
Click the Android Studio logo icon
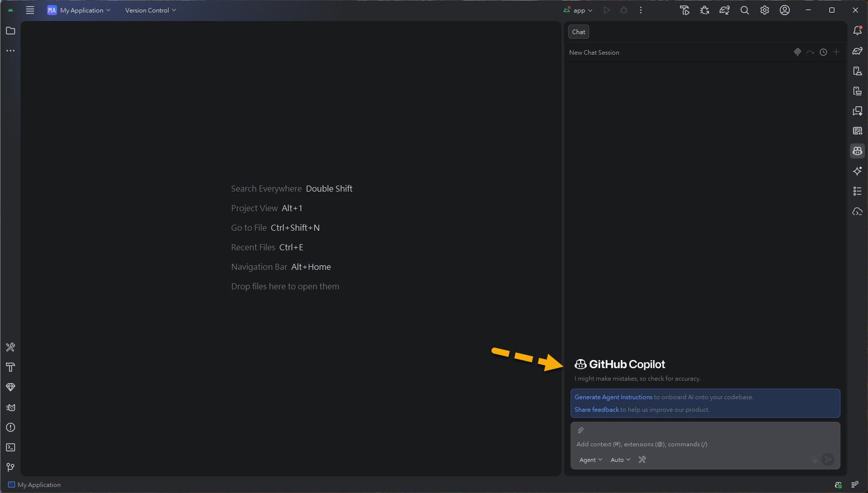11,10
